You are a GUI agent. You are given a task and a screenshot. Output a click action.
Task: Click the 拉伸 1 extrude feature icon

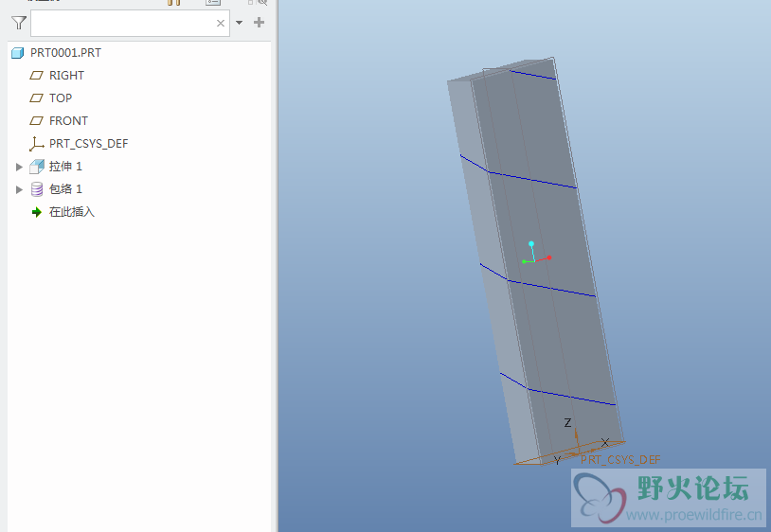[x=37, y=167]
